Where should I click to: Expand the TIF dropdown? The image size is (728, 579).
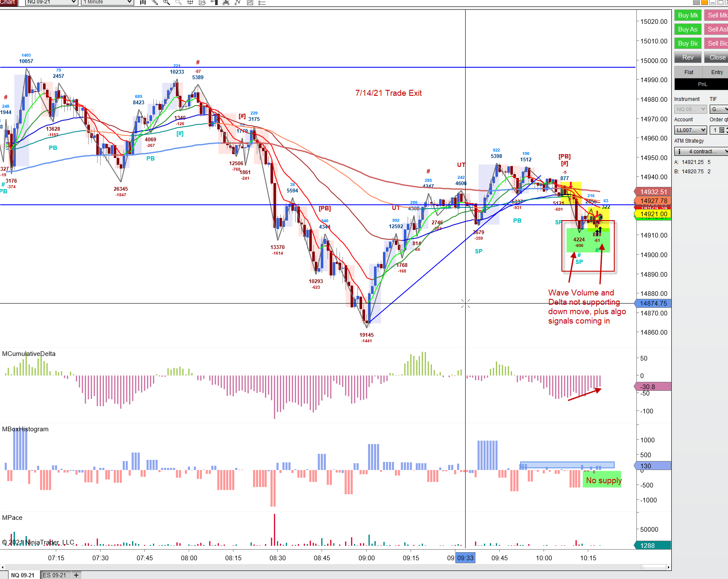(719, 109)
